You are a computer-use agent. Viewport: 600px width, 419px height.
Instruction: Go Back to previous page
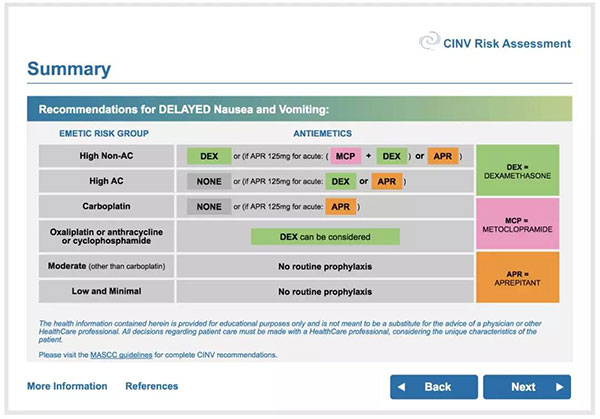(x=434, y=387)
